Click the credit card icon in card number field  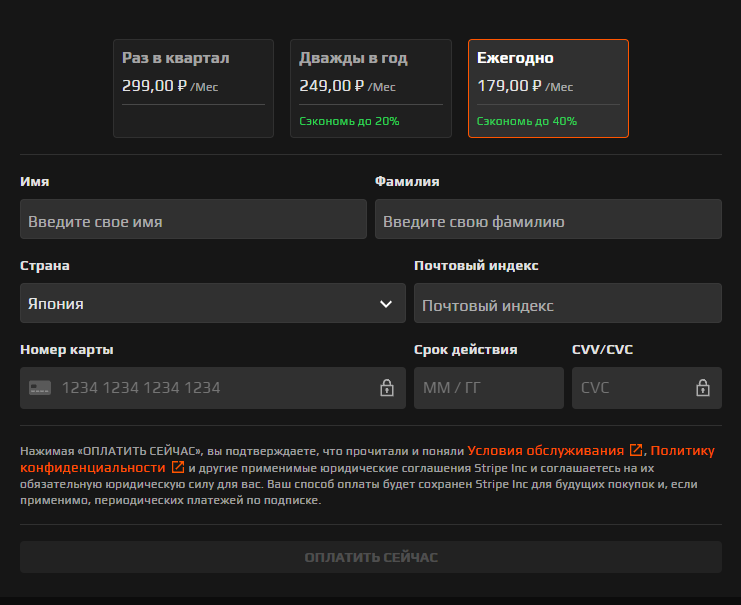pos(40,388)
